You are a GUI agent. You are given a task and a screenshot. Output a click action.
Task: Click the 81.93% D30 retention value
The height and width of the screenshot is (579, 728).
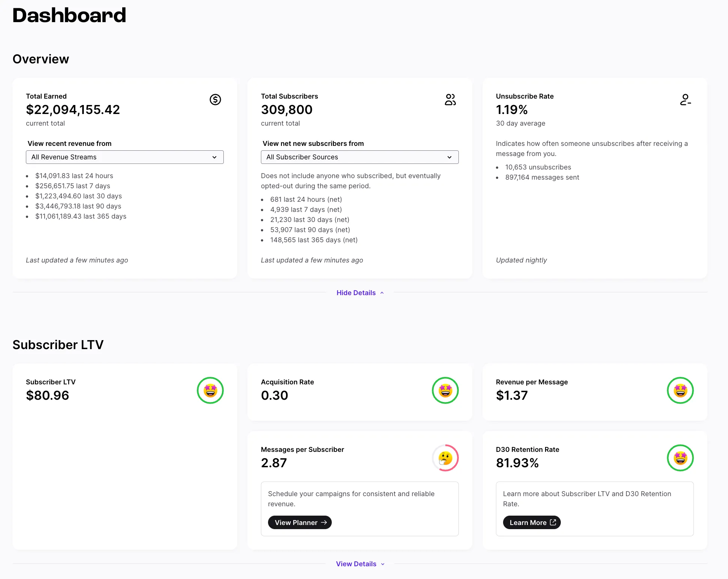(517, 463)
